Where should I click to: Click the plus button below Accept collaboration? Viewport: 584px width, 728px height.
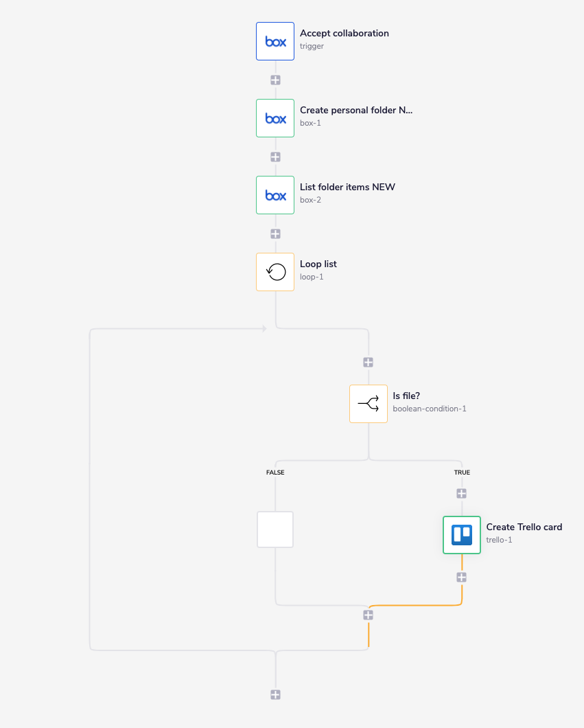pos(275,80)
